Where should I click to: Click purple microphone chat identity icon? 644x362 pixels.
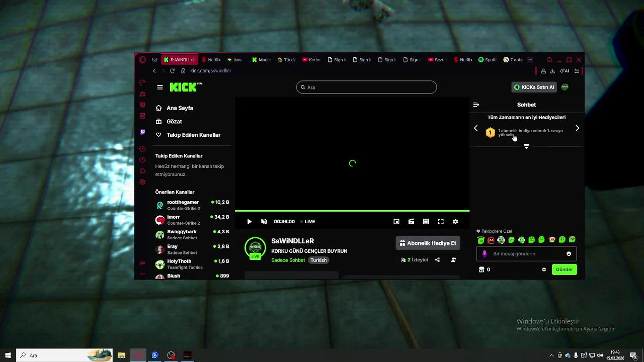[x=485, y=254]
